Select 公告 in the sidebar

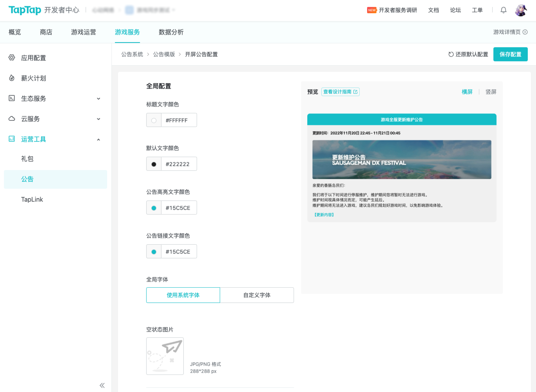56,179
